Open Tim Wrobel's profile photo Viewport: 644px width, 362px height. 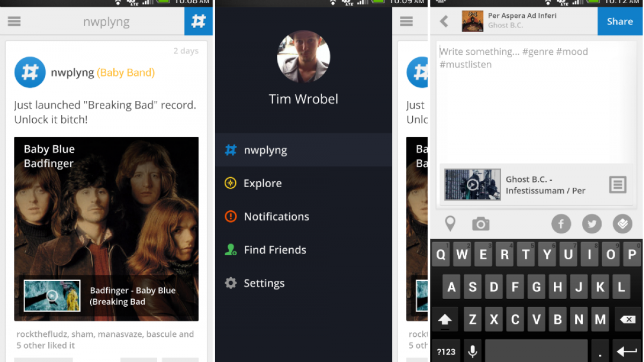(x=303, y=56)
